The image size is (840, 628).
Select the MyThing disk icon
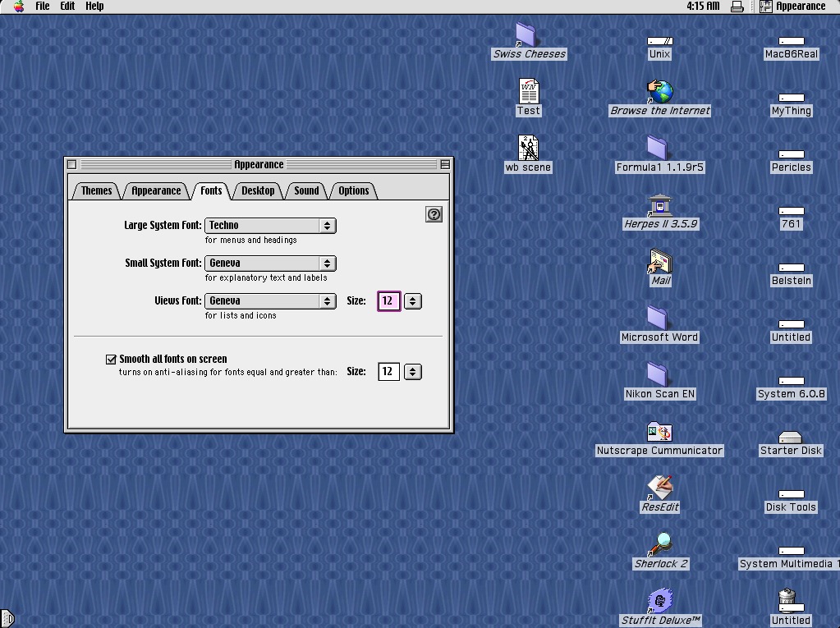[792, 98]
